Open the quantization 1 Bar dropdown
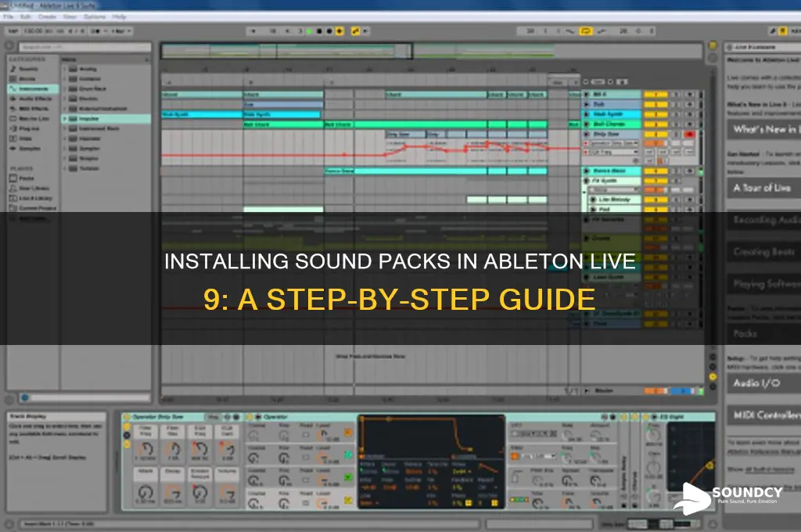 (x=121, y=31)
